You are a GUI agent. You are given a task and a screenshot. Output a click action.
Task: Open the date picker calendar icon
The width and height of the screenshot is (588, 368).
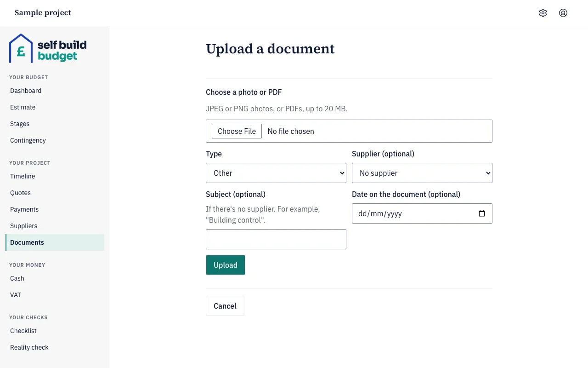click(482, 213)
